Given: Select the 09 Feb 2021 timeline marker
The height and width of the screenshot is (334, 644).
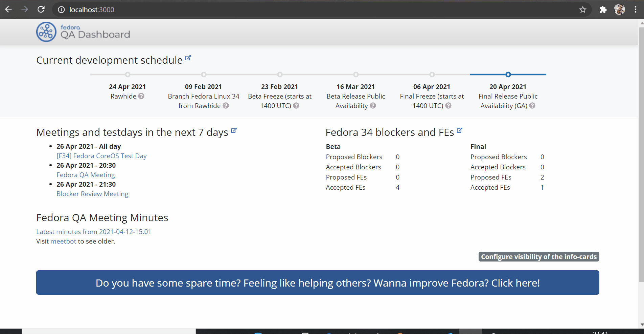Looking at the screenshot, I should [204, 75].
